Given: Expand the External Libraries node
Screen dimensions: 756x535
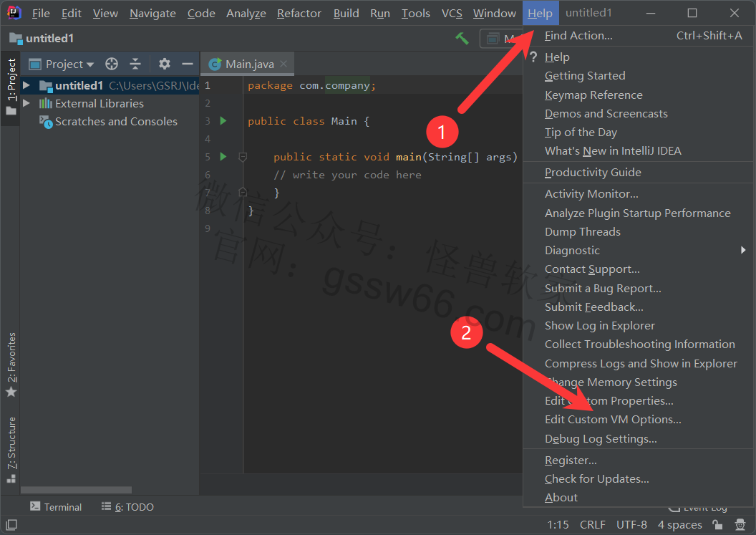Looking at the screenshot, I should (26, 104).
